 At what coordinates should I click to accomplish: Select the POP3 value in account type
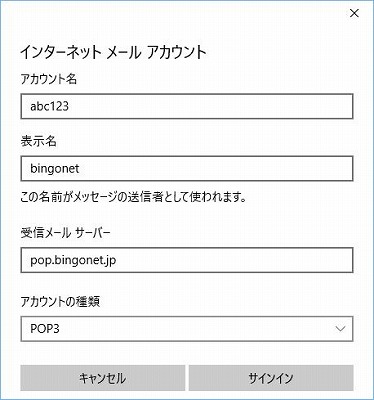(45, 329)
